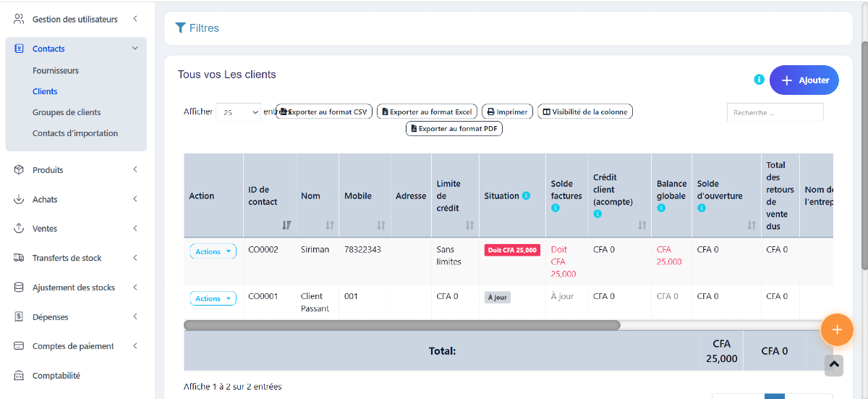Click Exporter au format Excel
The image size is (868, 399).
(427, 112)
